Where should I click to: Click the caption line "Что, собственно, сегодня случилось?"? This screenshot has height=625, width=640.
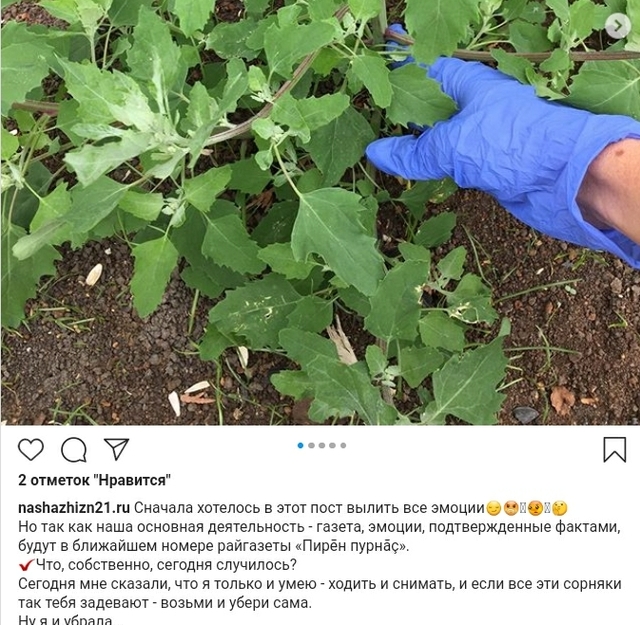click(166, 565)
